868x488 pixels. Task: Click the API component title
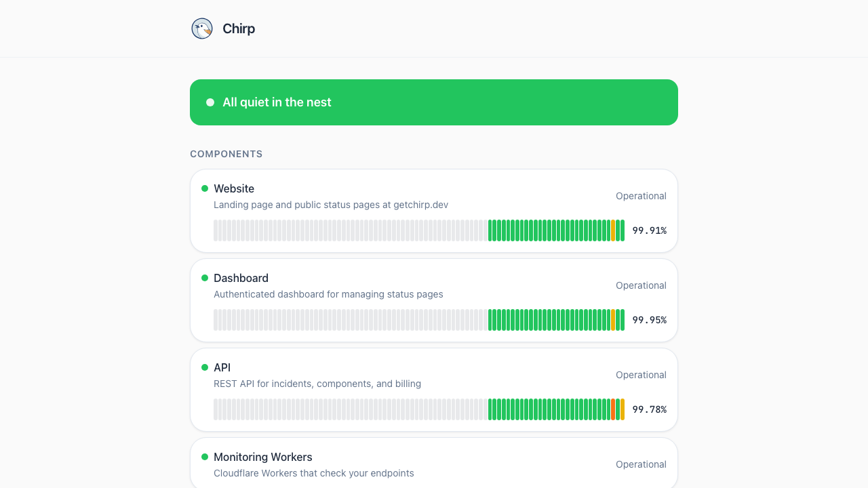coord(222,367)
